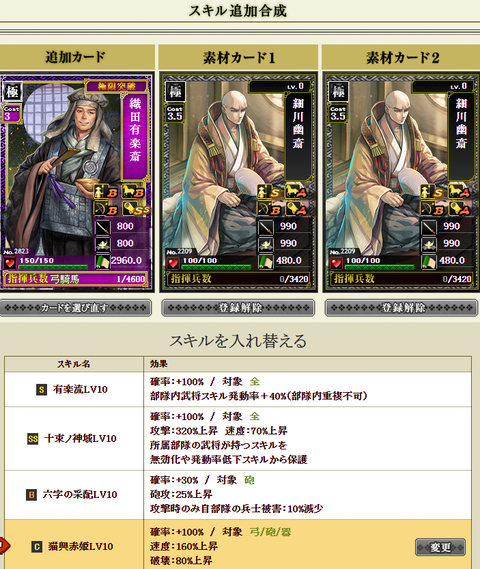The height and width of the screenshot is (569, 480).
Task: Click the green HP bar on 織田有楽斎 card
Action: tap(53, 267)
